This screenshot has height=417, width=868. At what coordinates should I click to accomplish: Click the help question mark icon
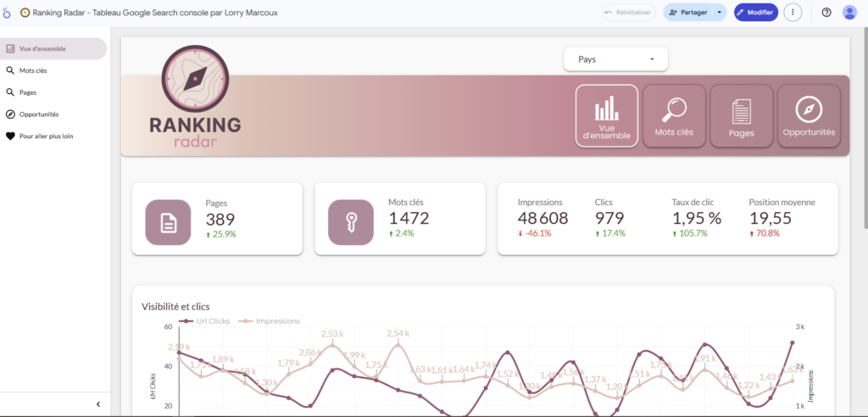coord(826,13)
